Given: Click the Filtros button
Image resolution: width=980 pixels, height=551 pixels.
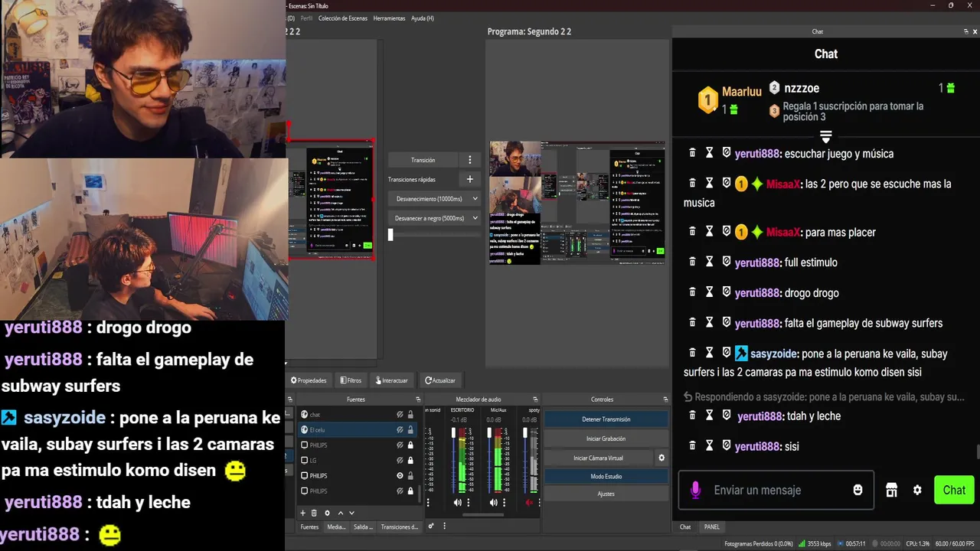Looking at the screenshot, I should 351,380.
